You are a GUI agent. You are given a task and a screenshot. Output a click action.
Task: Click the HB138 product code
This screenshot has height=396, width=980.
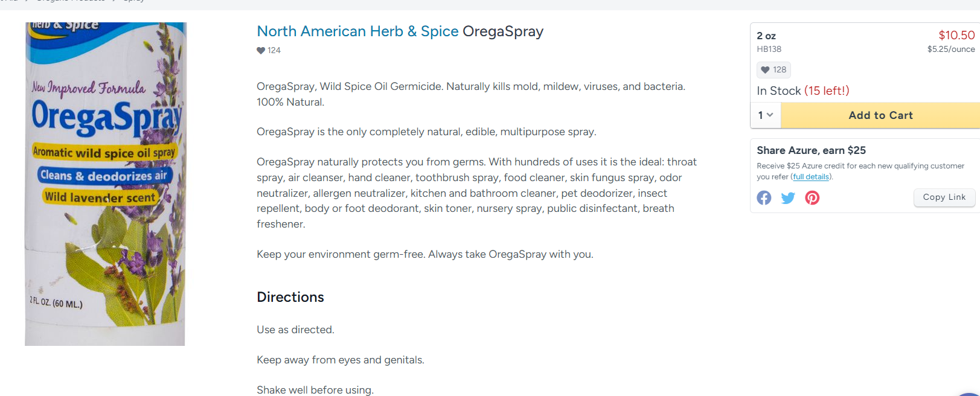[x=769, y=49]
